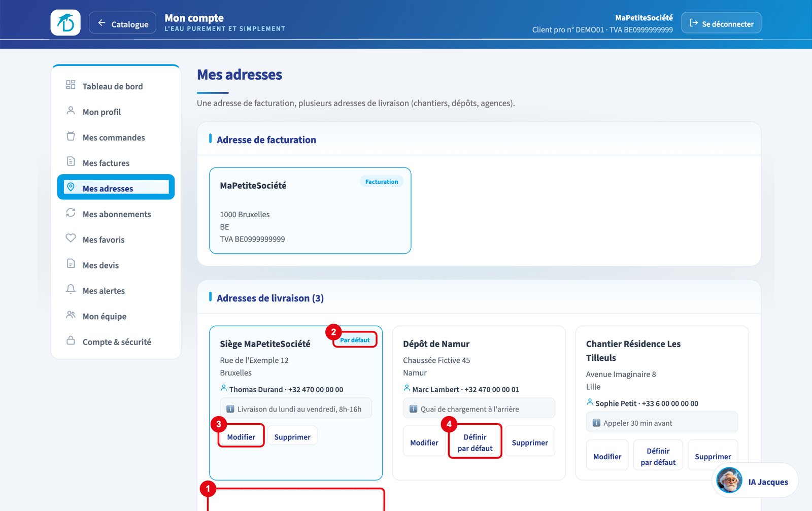The image size is (812, 511).
Task: Set Dépôt de Namur as default
Action: coord(475,442)
